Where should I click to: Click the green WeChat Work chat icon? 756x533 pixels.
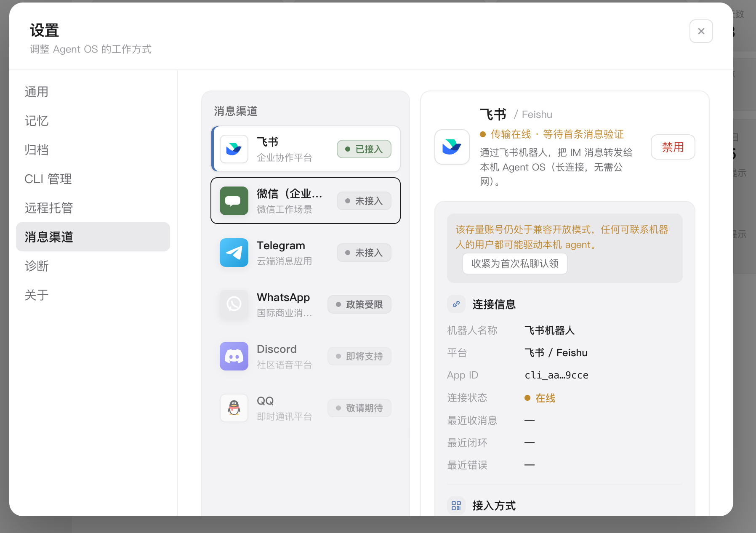(234, 201)
